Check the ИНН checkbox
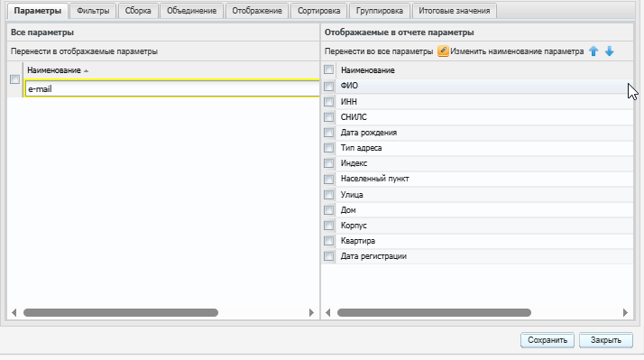This screenshot has height=360, width=644. point(328,102)
